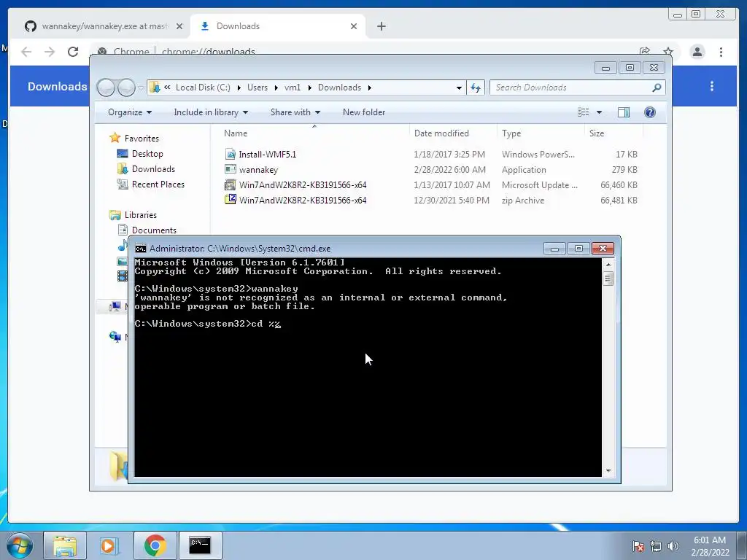Open the Chrome profile avatar icon
The image size is (747, 560).
pyautogui.click(x=697, y=52)
